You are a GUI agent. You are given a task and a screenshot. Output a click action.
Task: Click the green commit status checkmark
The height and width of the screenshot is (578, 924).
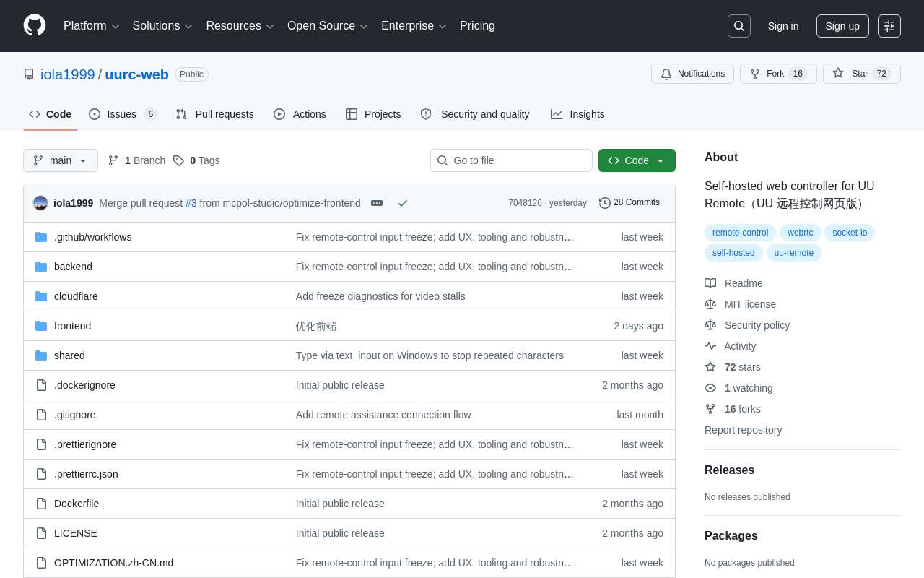click(403, 203)
